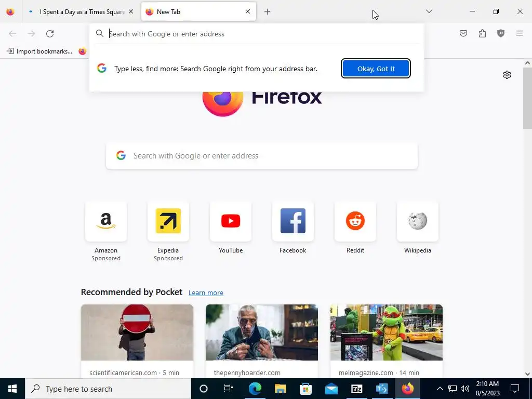
Task: Click the Okay, Got It button
Action: (x=376, y=69)
